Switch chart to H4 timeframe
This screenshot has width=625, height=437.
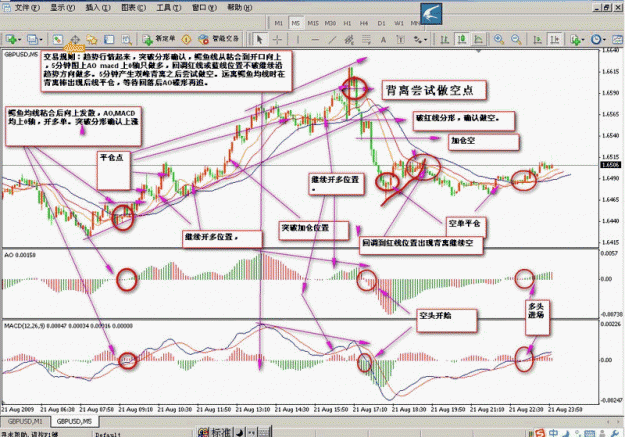coord(364,23)
